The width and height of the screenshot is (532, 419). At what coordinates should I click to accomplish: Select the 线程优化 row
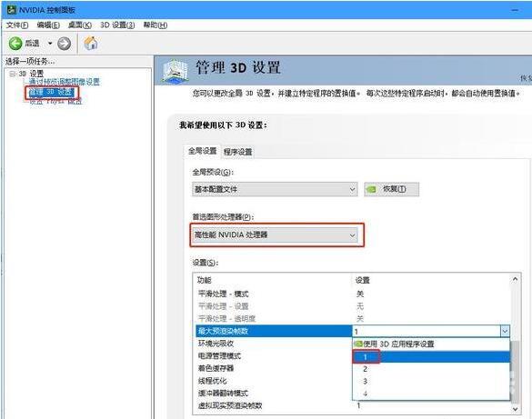tap(274, 381)
